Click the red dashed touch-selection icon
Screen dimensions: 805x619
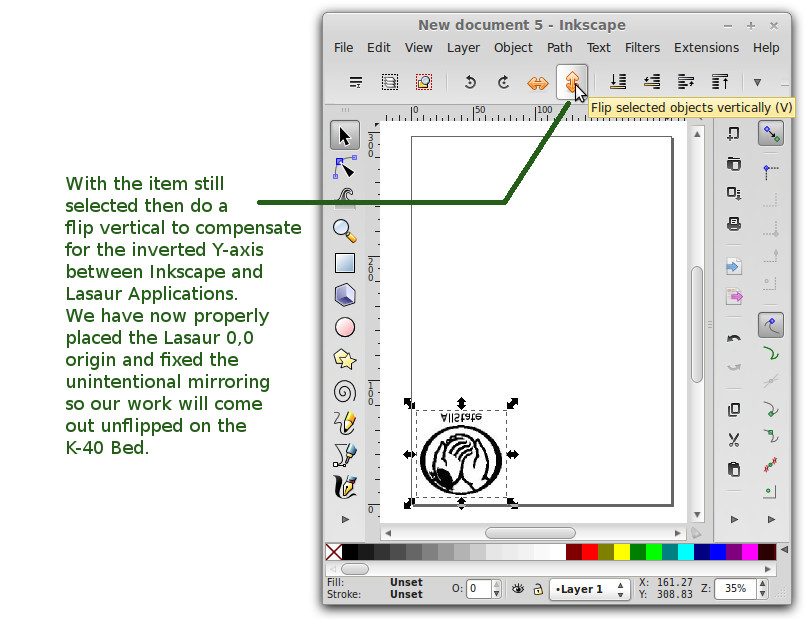[424, 82]
